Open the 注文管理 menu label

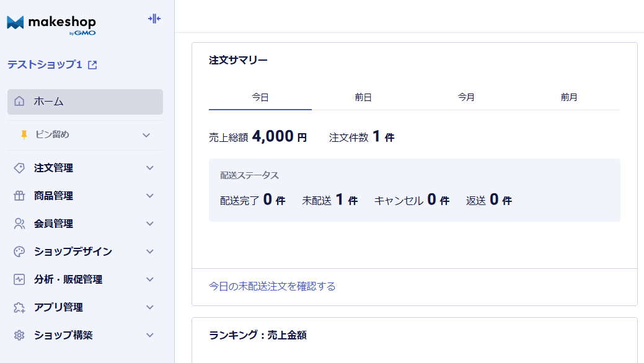(53, 168)
